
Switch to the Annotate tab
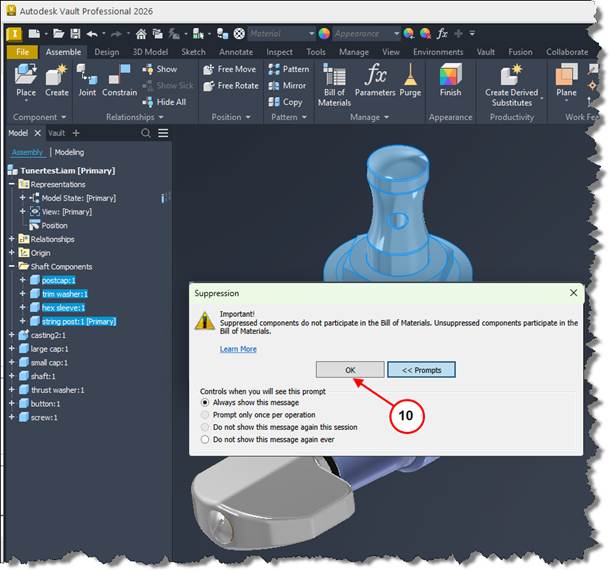[236, 52]
